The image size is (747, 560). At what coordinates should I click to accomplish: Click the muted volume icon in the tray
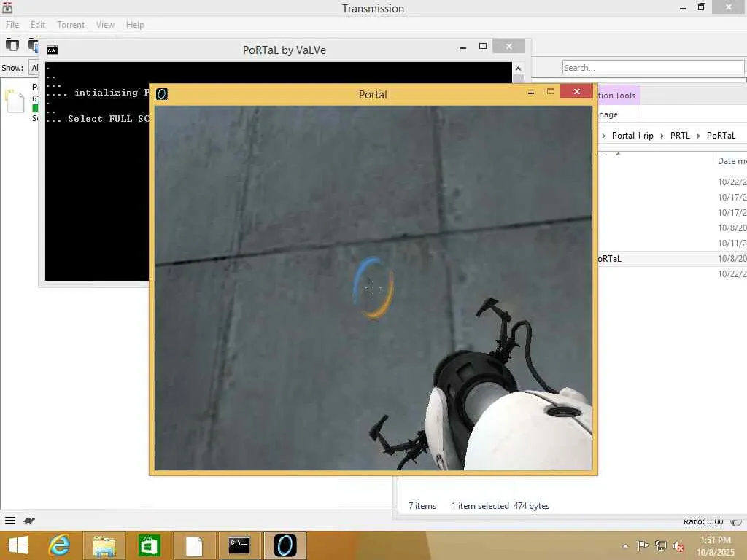[x=678, y=546]
